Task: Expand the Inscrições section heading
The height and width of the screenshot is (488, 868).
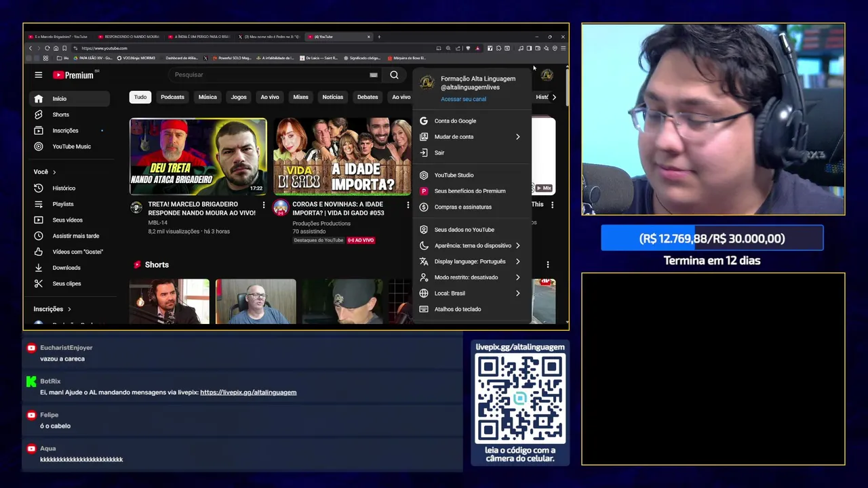Action: (x=52, y=309)
